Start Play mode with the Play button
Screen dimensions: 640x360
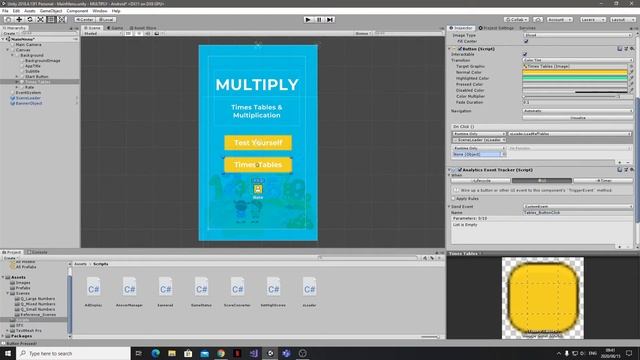point(308,20)
